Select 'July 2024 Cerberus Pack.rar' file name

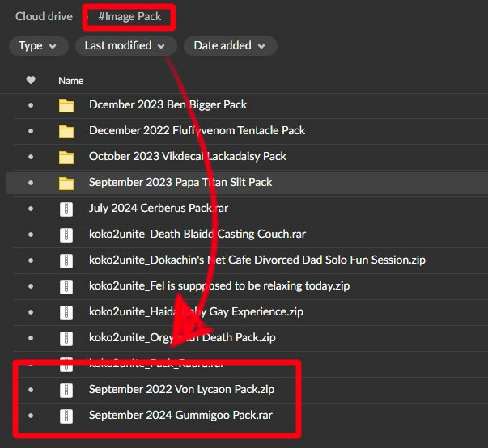pos(159,209)
